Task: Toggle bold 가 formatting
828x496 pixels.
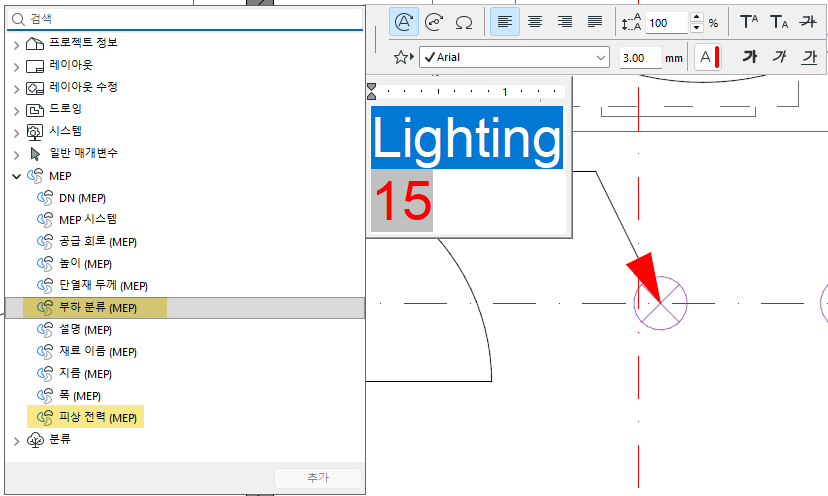Action: pos(749,57)
